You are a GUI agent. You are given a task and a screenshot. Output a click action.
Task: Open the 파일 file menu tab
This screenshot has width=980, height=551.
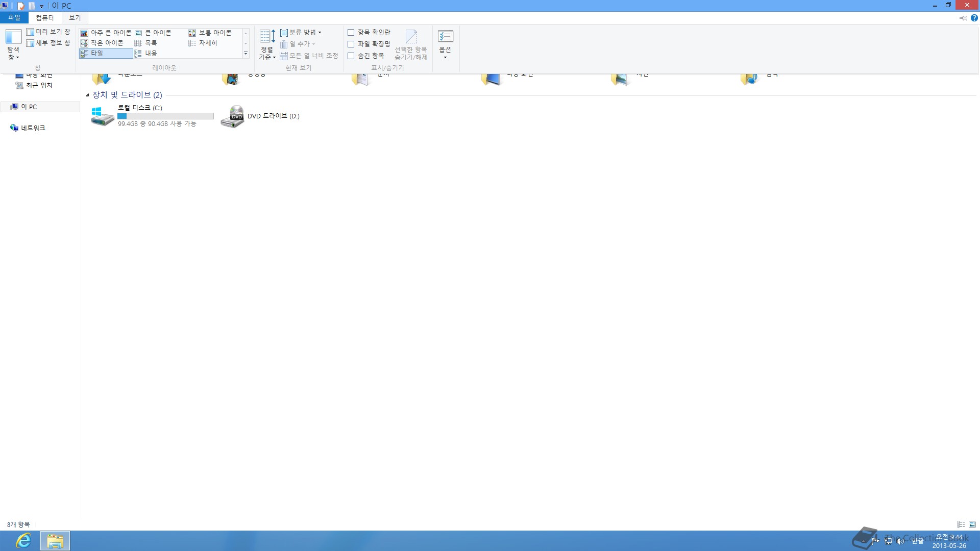click(14, 18)
